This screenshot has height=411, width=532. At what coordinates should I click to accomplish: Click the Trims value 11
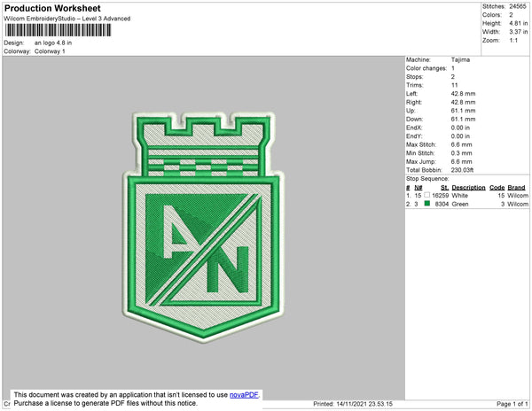(x=454, y=85)
